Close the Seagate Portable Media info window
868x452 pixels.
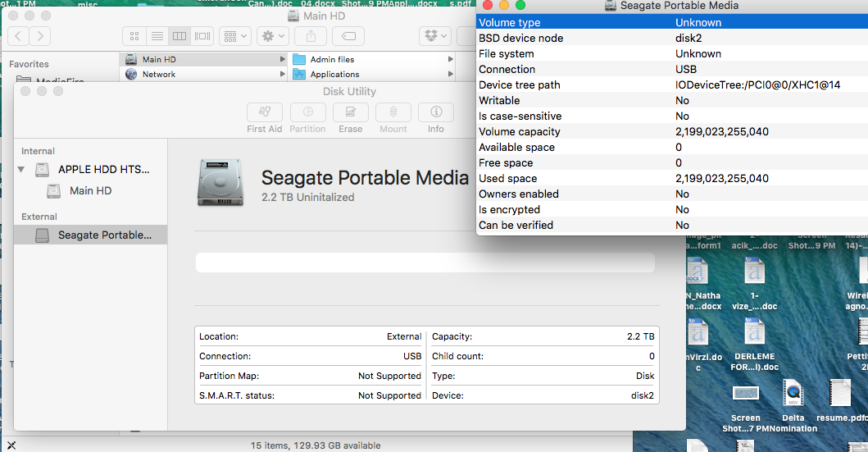pos(488,5)
